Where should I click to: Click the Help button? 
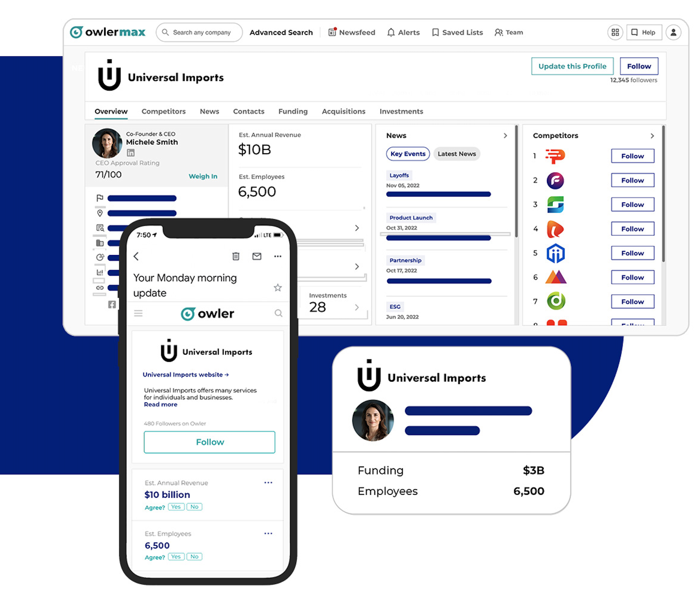click(x=644, y=32)
